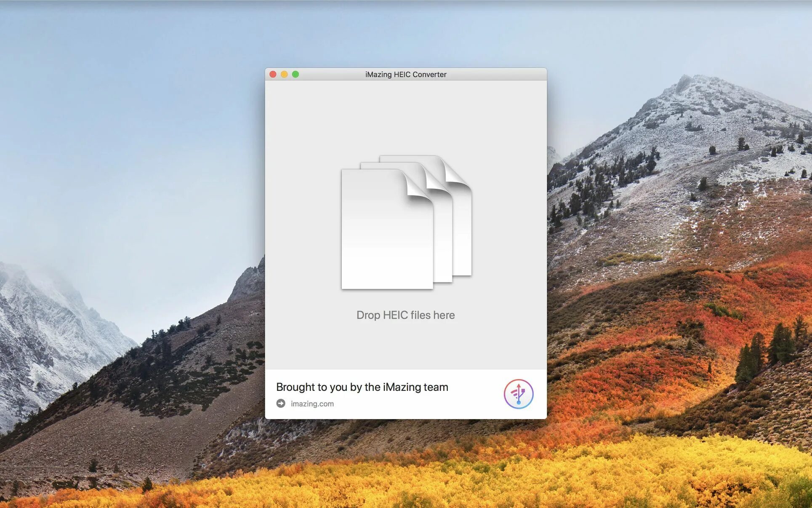
Task: Close the iMazing HEIC Converter window
Action: click(x=273, y=75)
